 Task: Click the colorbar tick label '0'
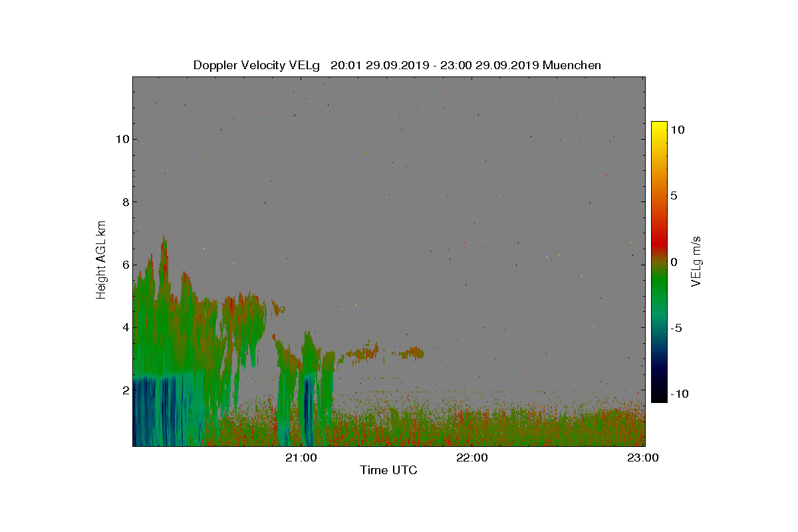point(673,262)
